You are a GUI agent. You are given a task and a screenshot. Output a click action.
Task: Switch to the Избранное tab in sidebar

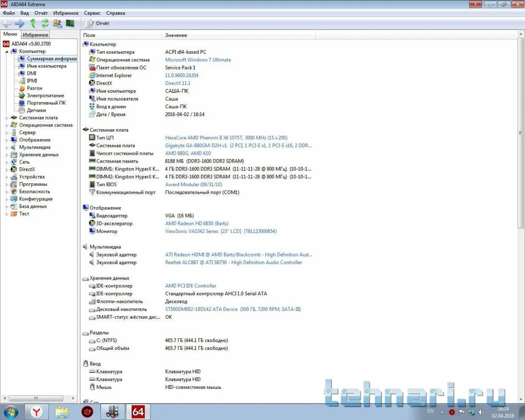(36, 35)
